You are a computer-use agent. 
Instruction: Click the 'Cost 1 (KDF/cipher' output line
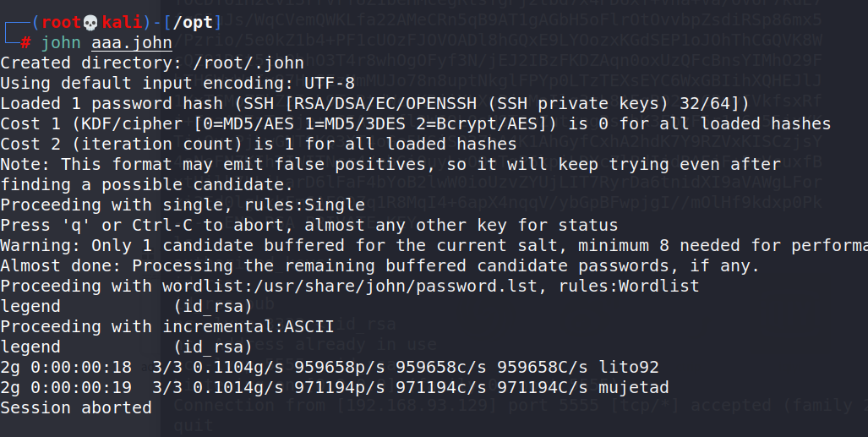[415, 123]
